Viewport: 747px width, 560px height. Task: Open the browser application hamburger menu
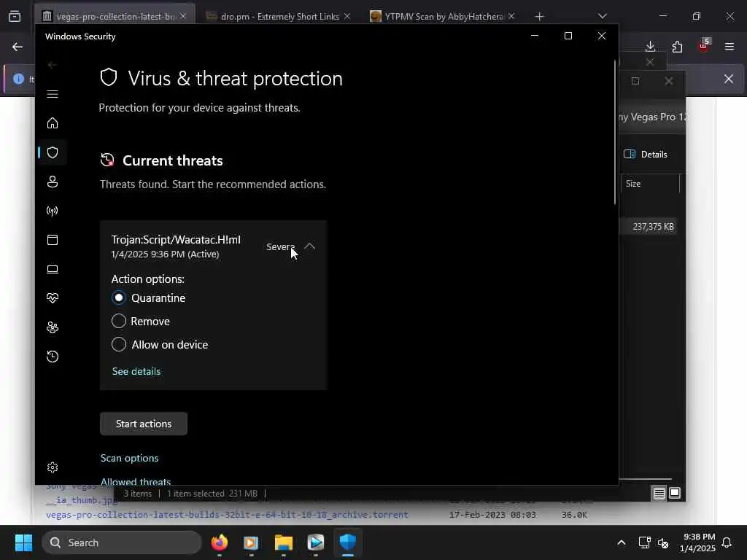pyautogui.click(x=729, y=47)
